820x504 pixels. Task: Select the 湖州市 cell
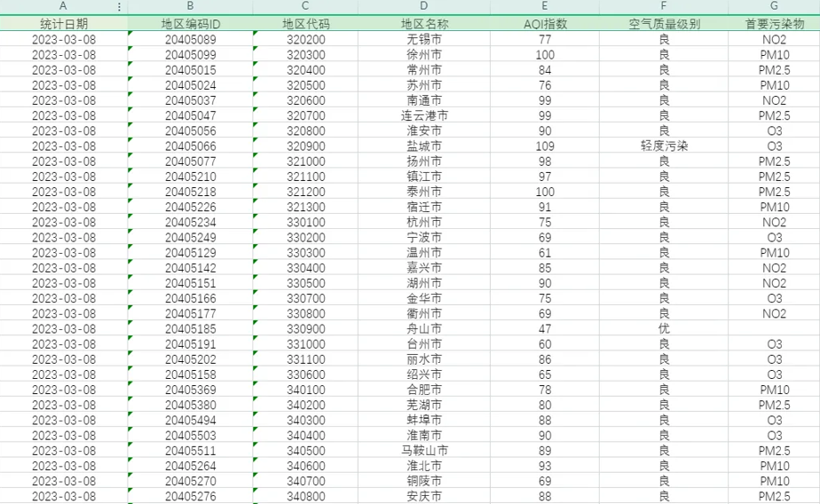coord(424,283)
